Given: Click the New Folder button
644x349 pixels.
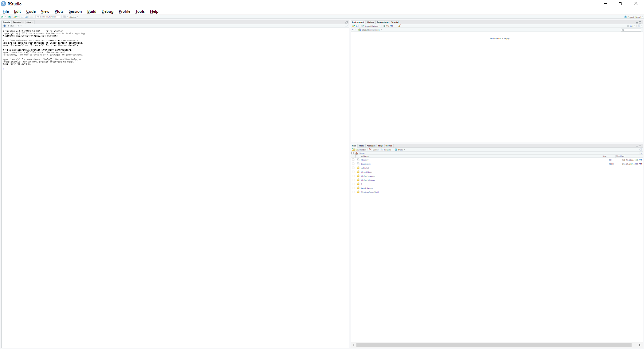Looking at the screenshot, I should pyautogui.click(x=359, y=150).
